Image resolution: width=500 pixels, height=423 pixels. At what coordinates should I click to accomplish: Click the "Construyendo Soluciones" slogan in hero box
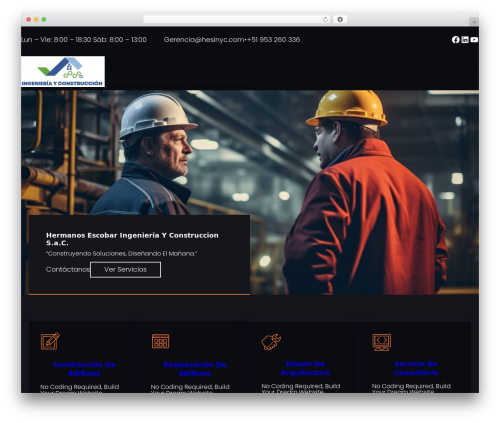[121, 254]
